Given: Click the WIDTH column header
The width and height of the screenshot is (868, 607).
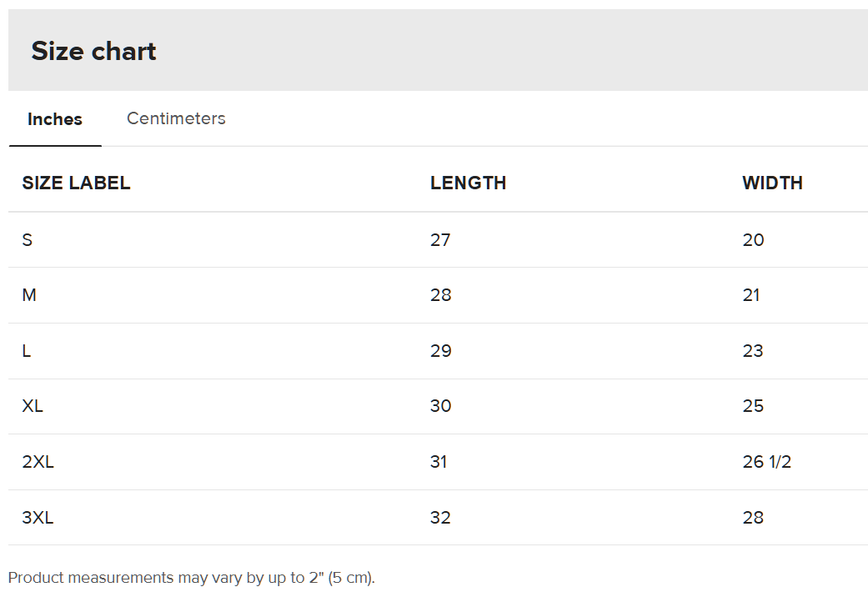Looking at the screenshot, I should 772,183.
